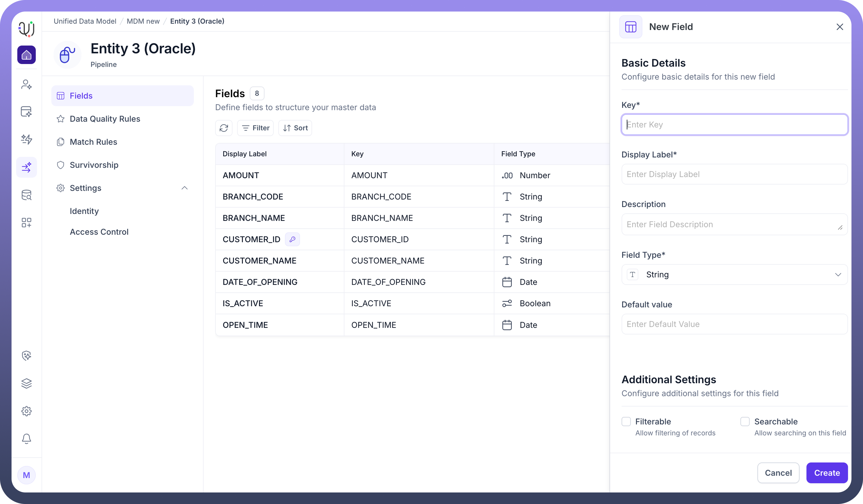Enable the Filterable checkbox
Viewport: 863px width, 504px height.
[626, 422]
